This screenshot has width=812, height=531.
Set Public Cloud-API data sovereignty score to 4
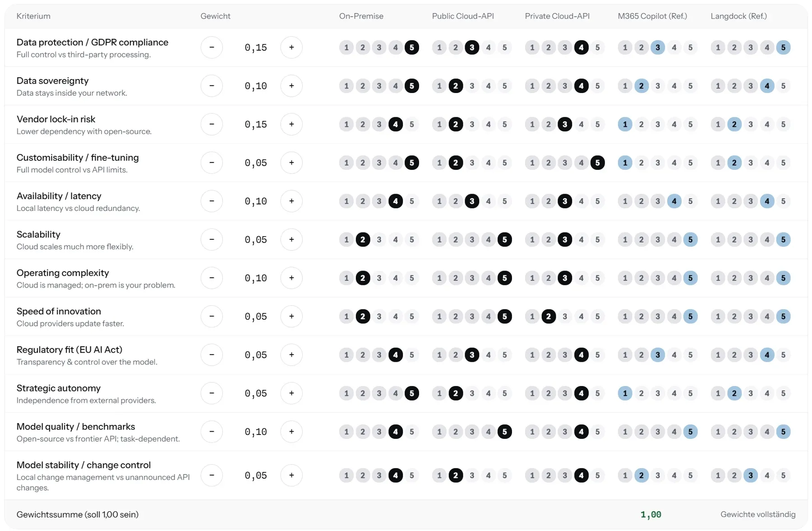488,86
